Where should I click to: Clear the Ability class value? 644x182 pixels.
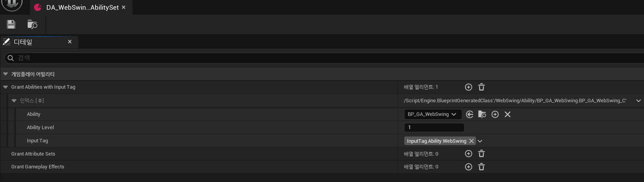click(508, 114)
